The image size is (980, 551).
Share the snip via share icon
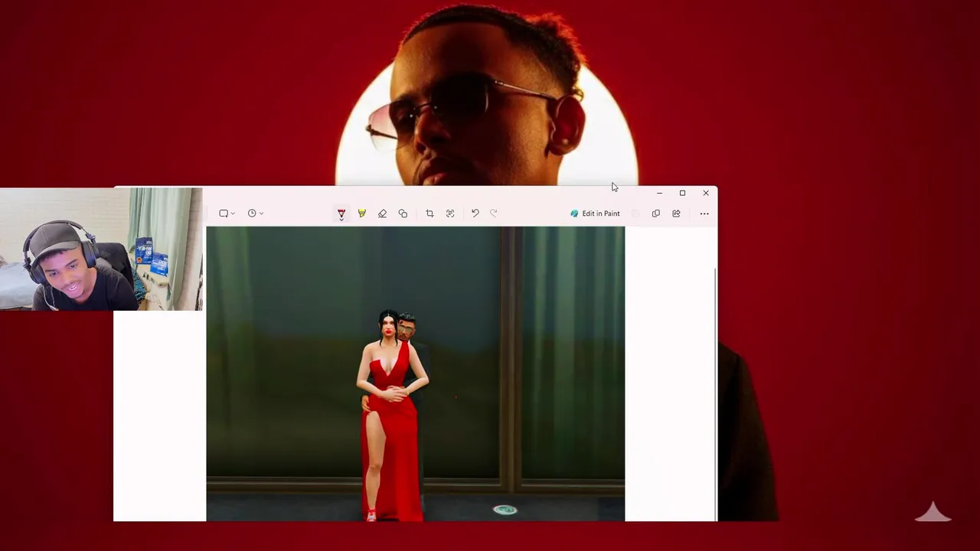click(x=676, y=214)
